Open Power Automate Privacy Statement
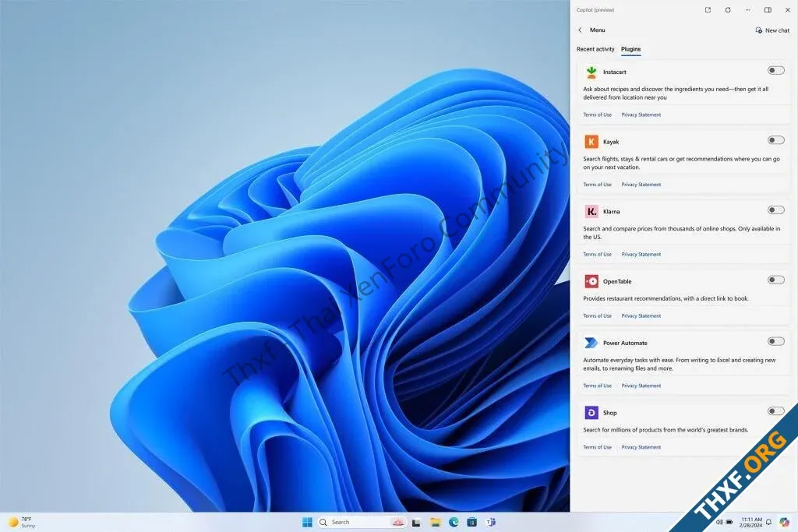798x532 pixels. pyautogui.click(x=641, y=386)
